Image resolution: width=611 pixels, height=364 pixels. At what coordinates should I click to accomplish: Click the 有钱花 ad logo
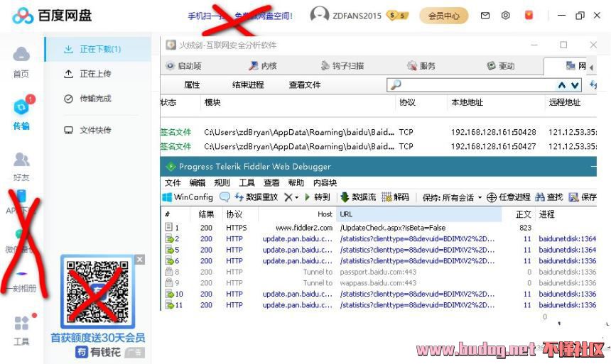click(98, 353)
